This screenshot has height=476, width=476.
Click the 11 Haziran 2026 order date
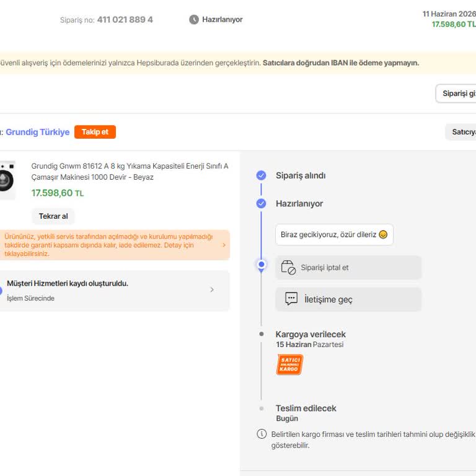(449, 14)
